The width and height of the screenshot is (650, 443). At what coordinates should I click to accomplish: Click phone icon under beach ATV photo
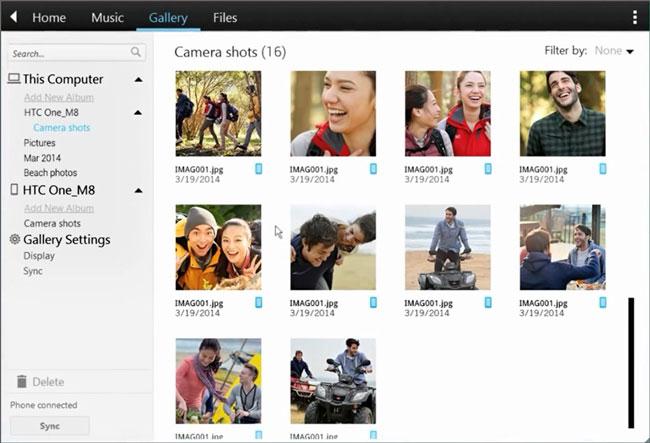[x=488, y=303]
